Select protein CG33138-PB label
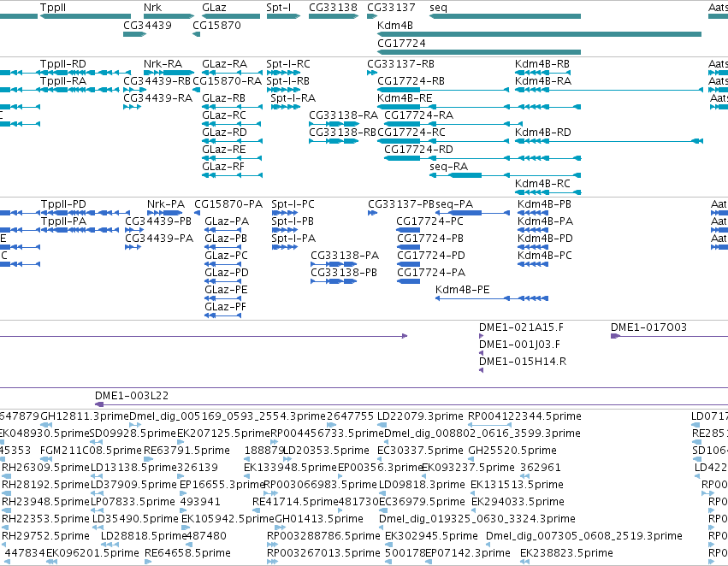Viewport: 728px width, 566px height. [x=344, y=273]
